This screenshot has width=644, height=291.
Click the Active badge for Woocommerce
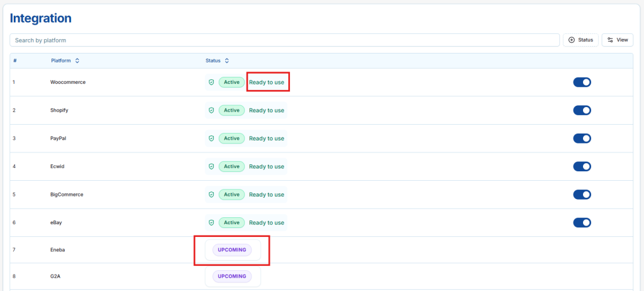click(x=231, y=83)
